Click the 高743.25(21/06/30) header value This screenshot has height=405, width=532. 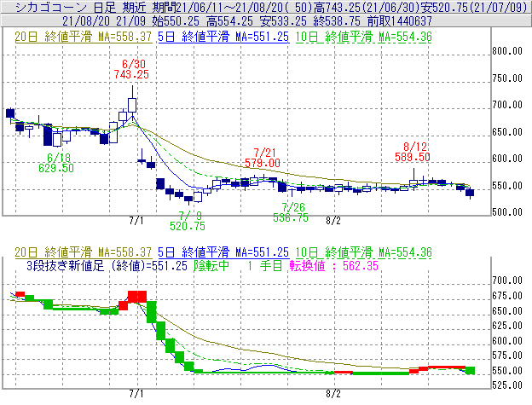tap(367, 7)
